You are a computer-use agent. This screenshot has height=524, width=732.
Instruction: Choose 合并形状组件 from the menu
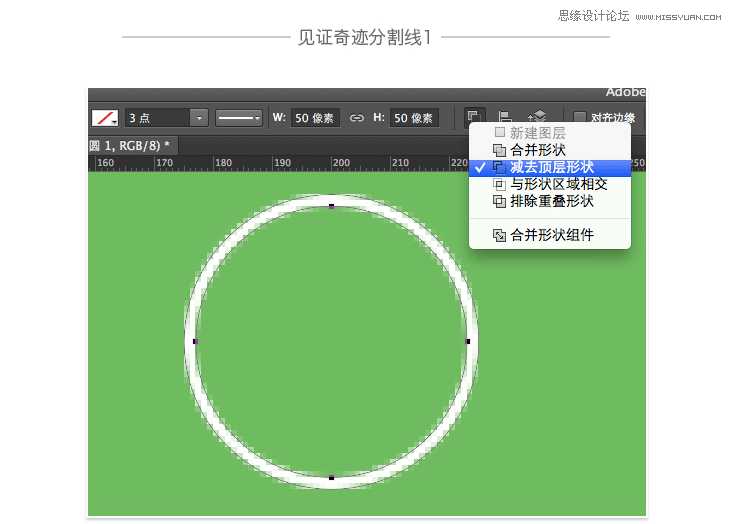tap(549, 234)
